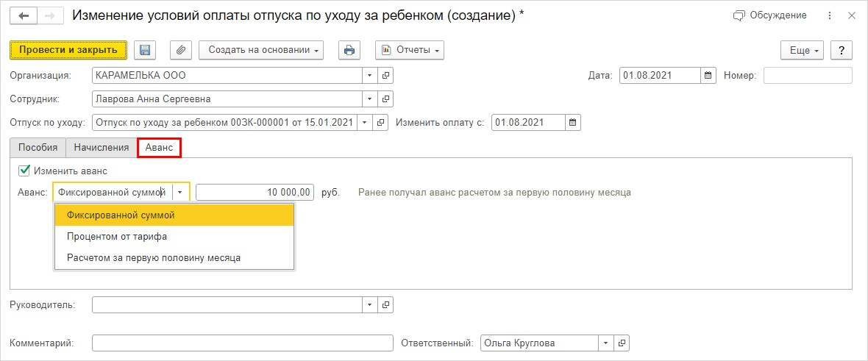The height and width of the screenshot is (361, 868).
Task: Click into the Комментарий input field
Action: pyautogui.click(x=243, y=343)
